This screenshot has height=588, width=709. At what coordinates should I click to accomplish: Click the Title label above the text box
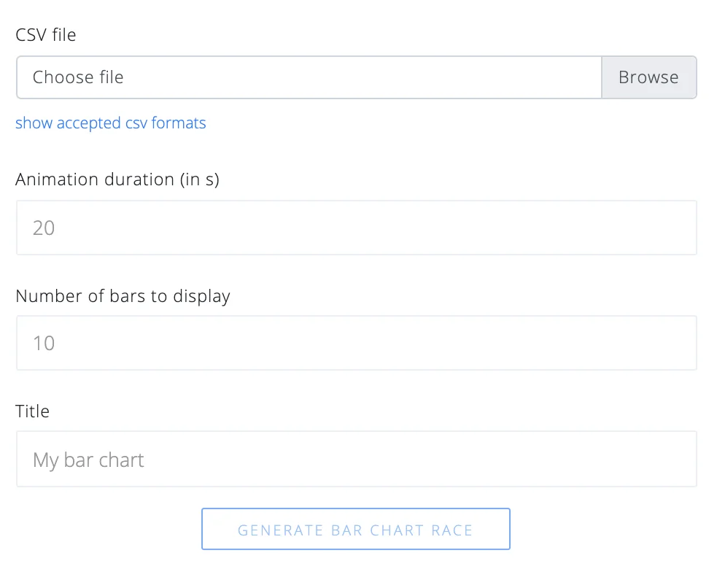point(32,411)
